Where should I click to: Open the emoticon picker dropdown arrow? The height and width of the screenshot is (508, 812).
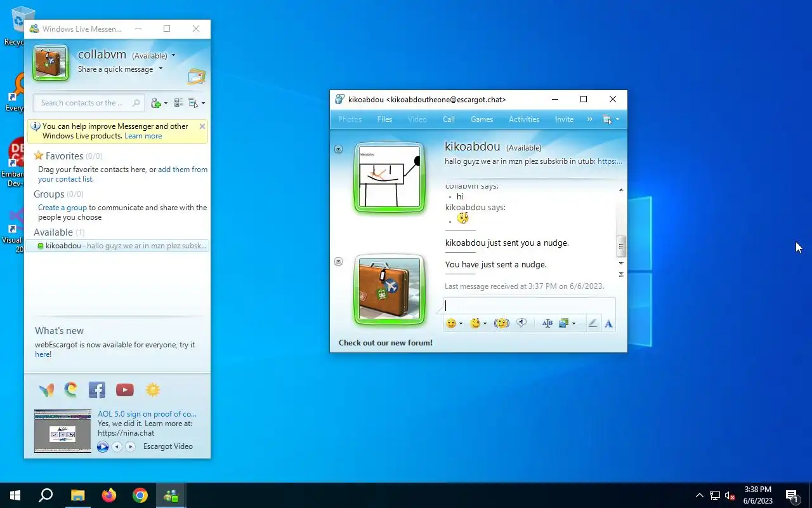pyautogui.click(x=461, y=324)
